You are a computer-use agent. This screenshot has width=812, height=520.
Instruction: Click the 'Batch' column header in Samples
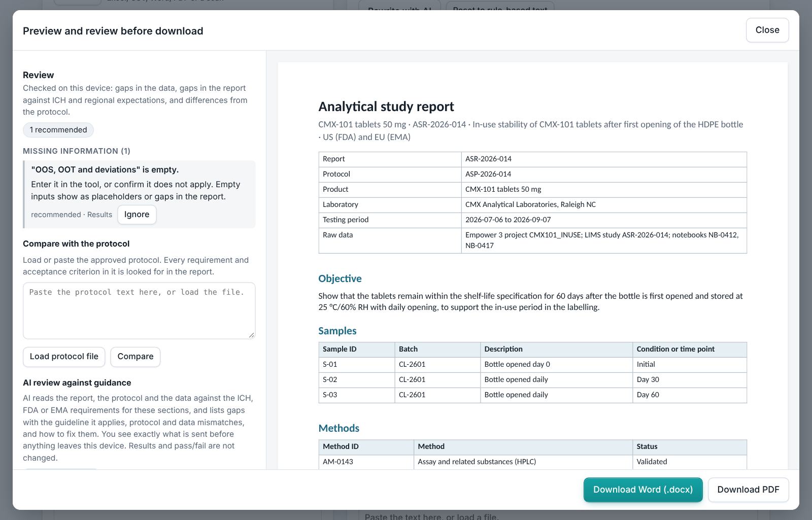tap(437, 350)
